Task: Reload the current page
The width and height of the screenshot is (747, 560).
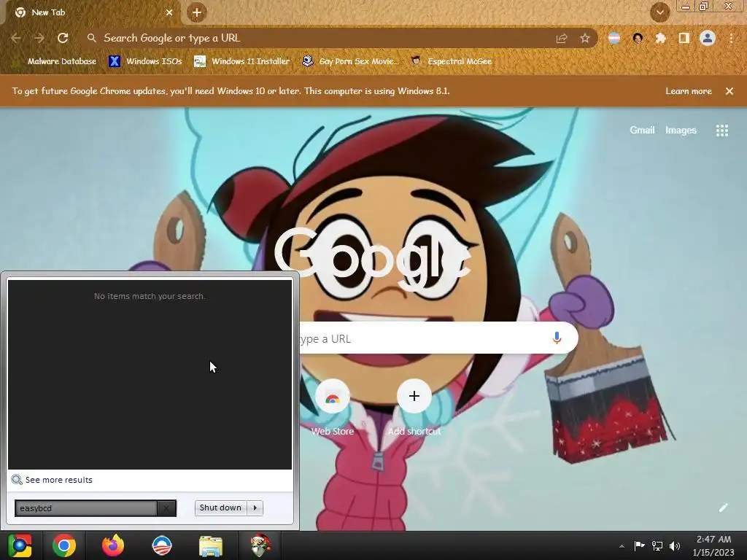Action: 63,38
